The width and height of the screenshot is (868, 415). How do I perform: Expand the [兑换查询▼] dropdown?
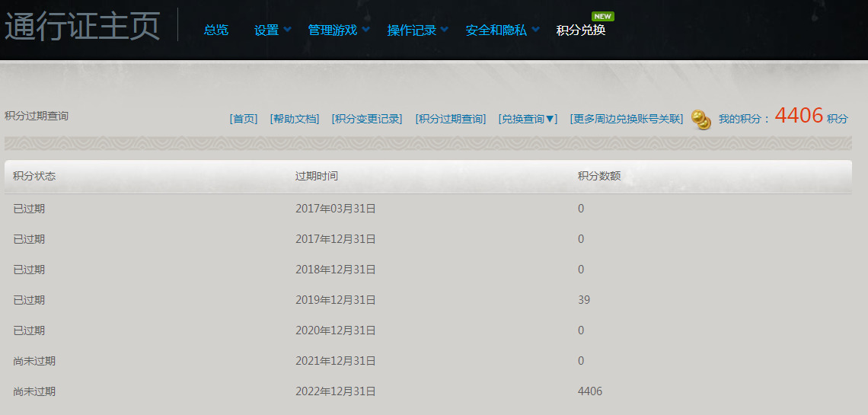[528, 119]
